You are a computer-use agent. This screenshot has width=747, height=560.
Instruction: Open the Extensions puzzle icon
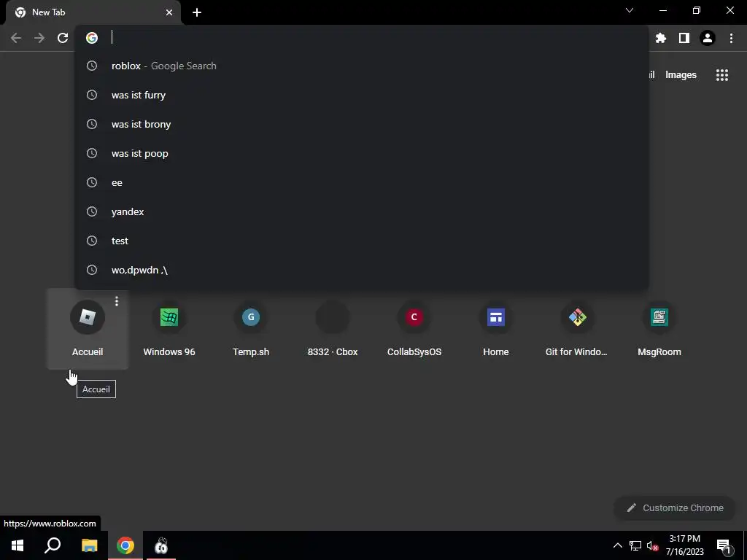point(661,38)
